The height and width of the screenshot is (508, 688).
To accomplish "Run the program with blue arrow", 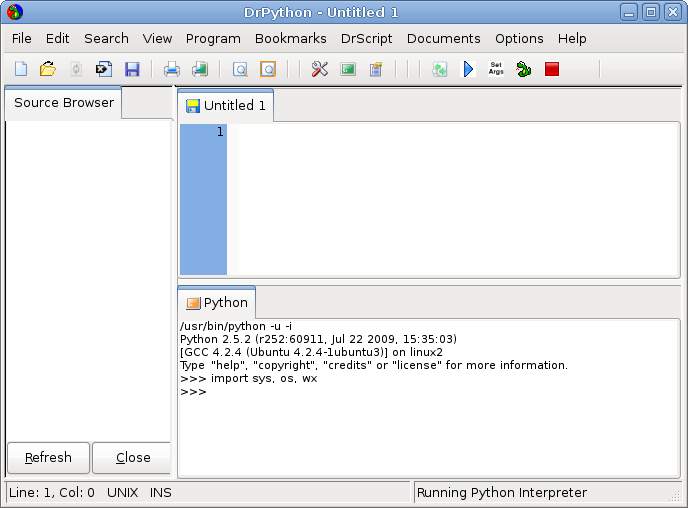I will coord(468,69).
